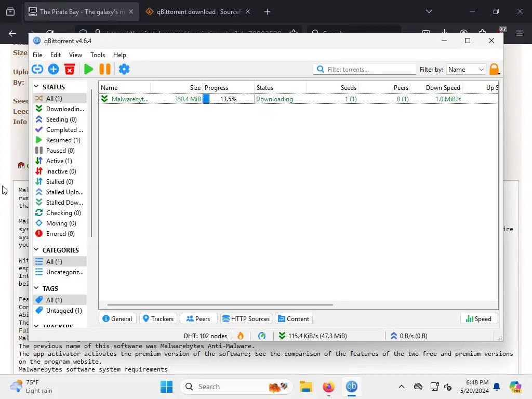Open the Tools menu
The image size is (532, 399).
pyautogui.click(x=98, y=55)
